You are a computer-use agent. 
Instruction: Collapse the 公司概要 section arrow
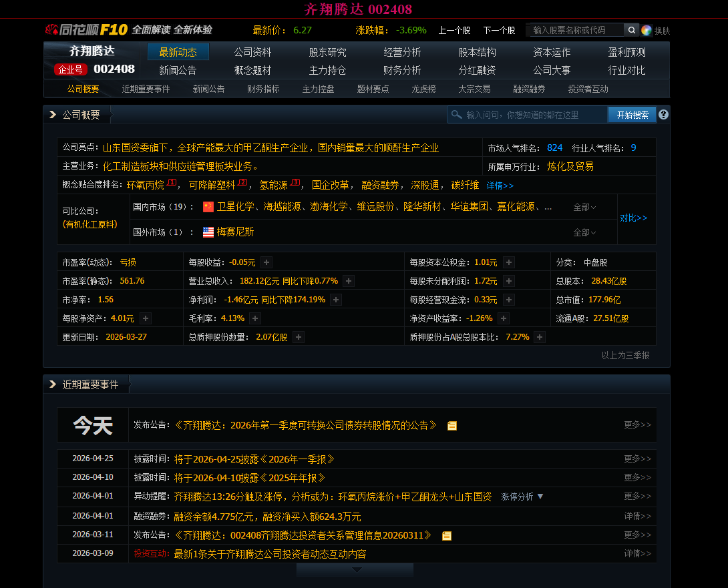click(53, 115)
